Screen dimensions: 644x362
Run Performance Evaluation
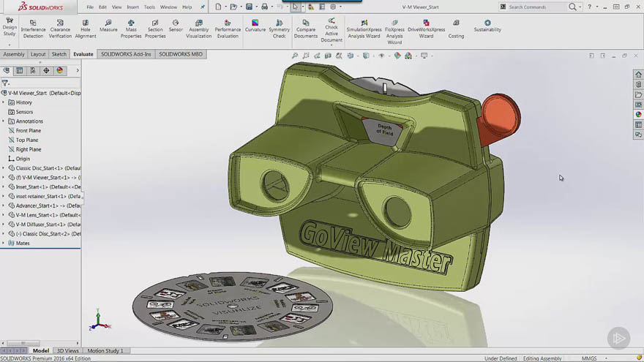click(x=228, y=29)
